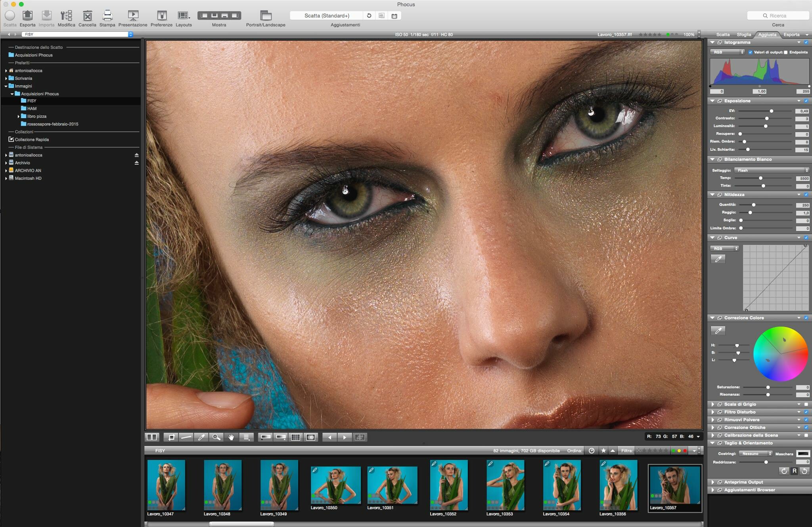Enable the Scala di Grigio checkbox
Viewport: 812px width, 527px height.
point(806,404)
